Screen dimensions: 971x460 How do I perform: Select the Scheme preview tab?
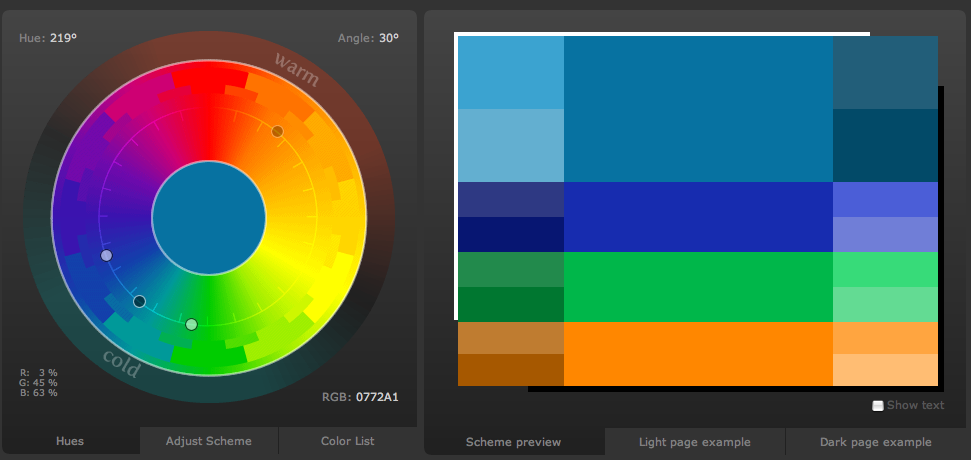pyautogui.click(x=513, y=442)
